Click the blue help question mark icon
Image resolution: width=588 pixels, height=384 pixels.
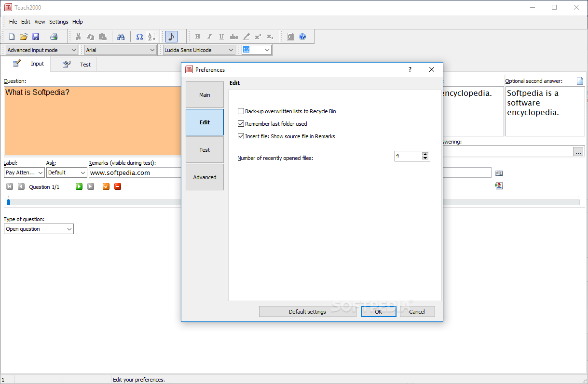click(302, 37)
